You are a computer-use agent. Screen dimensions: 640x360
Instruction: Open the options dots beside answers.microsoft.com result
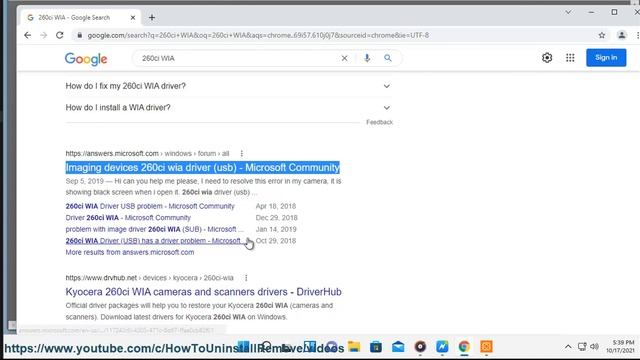pos(242,153)
